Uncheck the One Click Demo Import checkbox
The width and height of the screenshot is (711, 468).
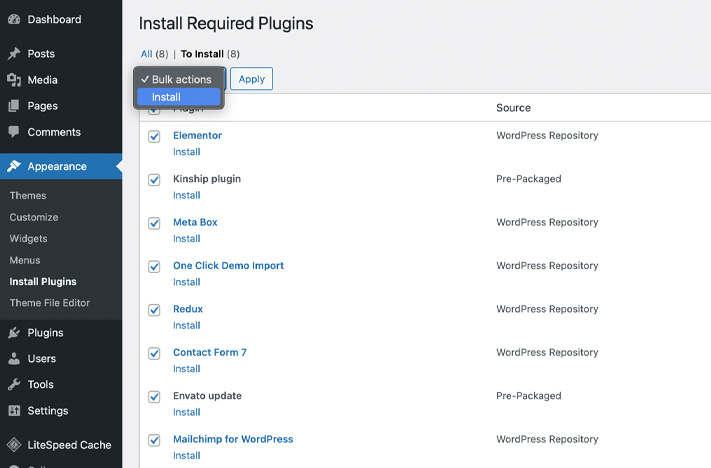tap(154, 267)
